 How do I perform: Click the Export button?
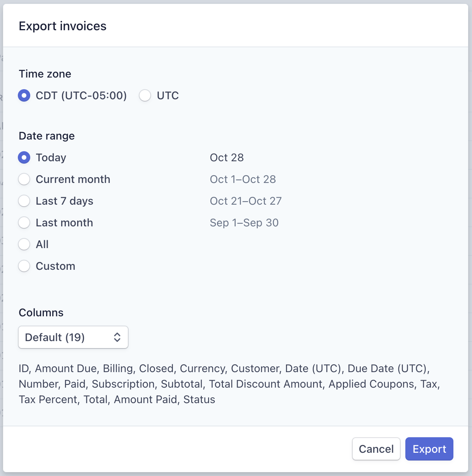pos(429,449)
